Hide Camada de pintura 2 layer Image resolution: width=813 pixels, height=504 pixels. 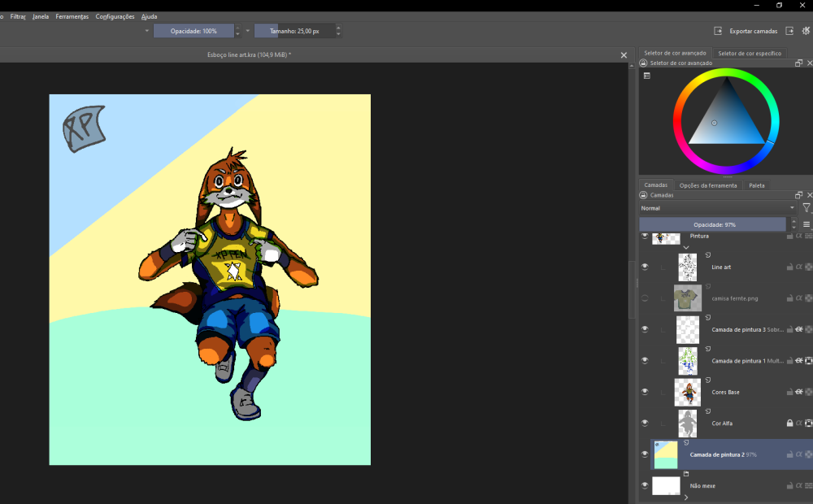645,454
